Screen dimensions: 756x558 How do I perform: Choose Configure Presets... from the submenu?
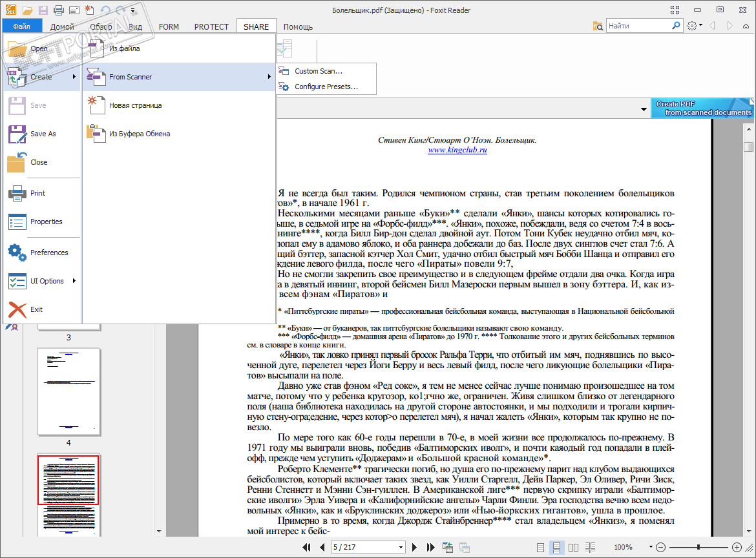(326, 87)
